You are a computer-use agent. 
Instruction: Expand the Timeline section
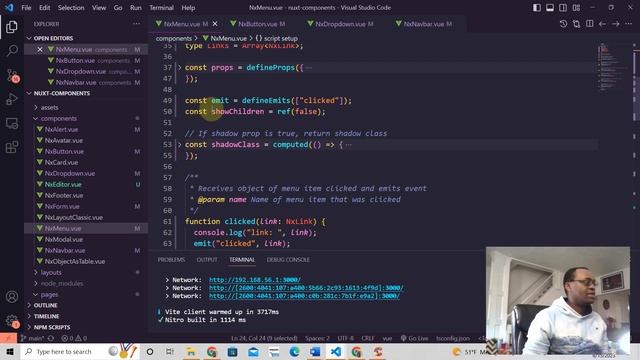click(46, 316)
